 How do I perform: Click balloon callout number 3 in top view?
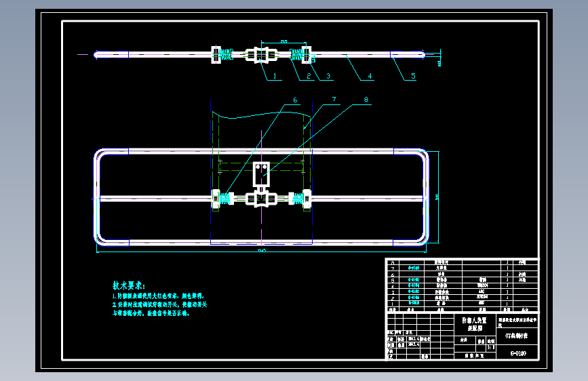tap(328, 76)
